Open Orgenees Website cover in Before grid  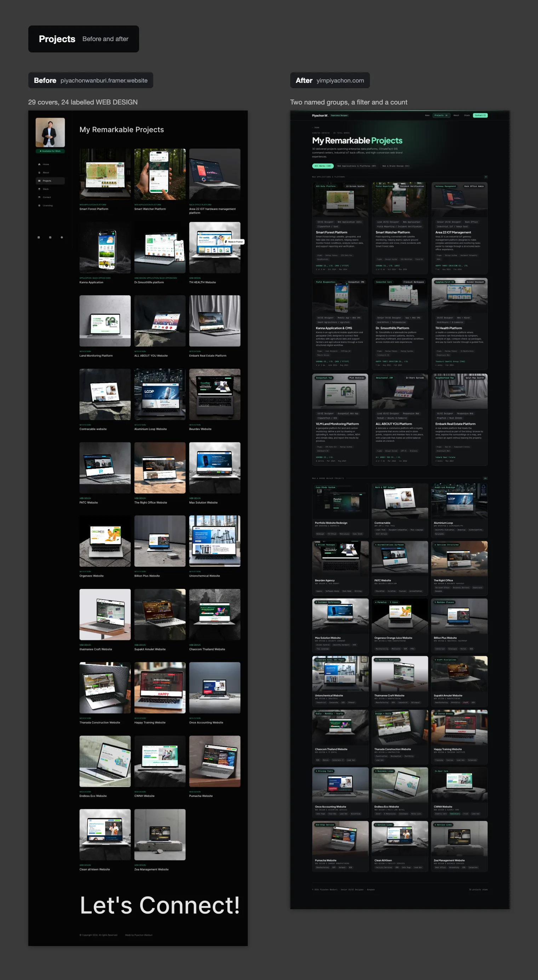tap(105, 541)
